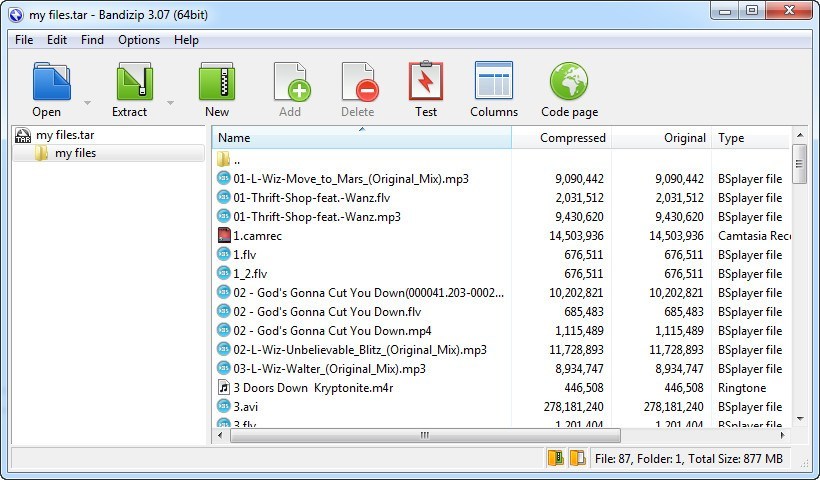820x480 pixels.
Task: Click the Ringtone type cell
Action: pos(742,387)
